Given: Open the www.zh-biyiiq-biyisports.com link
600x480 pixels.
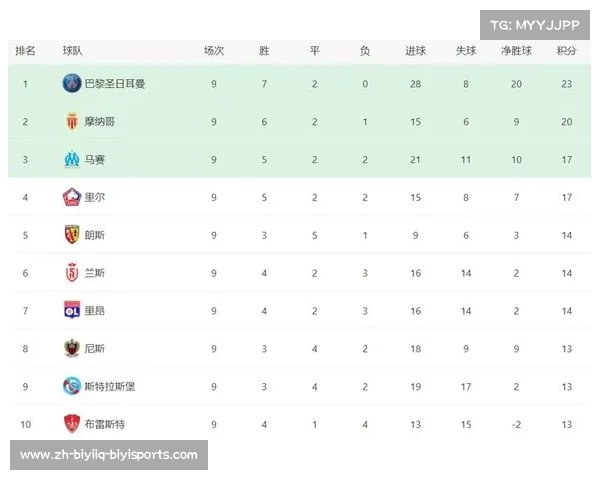Looking at the screenshot, I should point(109,455).
